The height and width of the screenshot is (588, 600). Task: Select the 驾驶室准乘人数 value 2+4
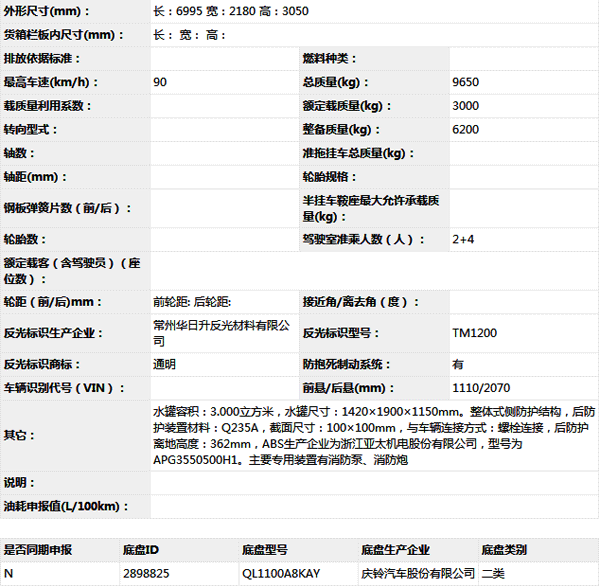(463, 240)
